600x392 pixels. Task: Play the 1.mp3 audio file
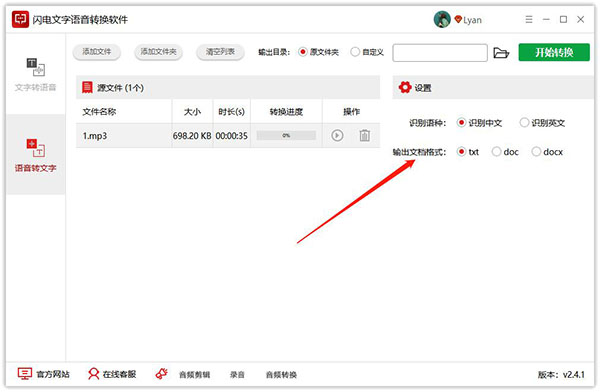coord(337,136)
